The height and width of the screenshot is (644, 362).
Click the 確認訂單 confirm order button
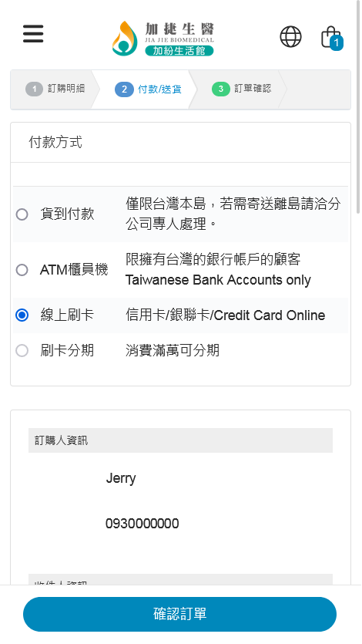coord(179,614)
